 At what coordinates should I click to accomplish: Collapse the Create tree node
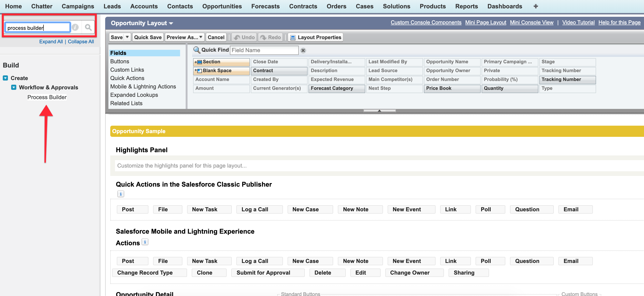pyautogui.click(x=5, y=78)
